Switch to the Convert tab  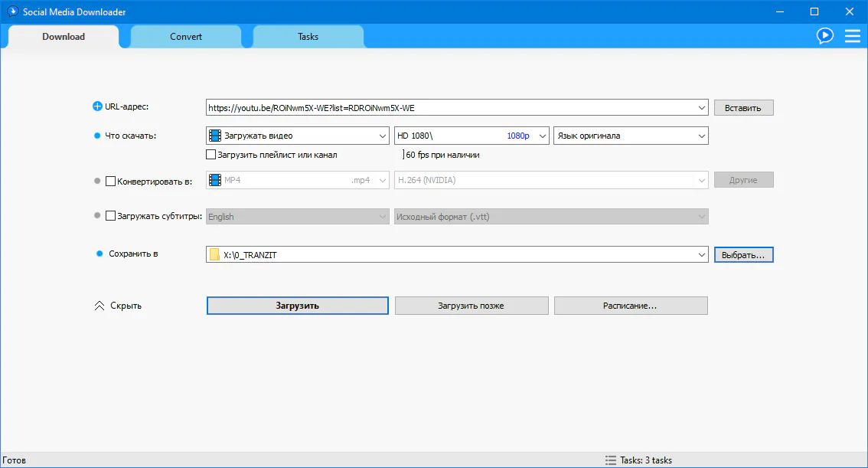coord(186,36)
